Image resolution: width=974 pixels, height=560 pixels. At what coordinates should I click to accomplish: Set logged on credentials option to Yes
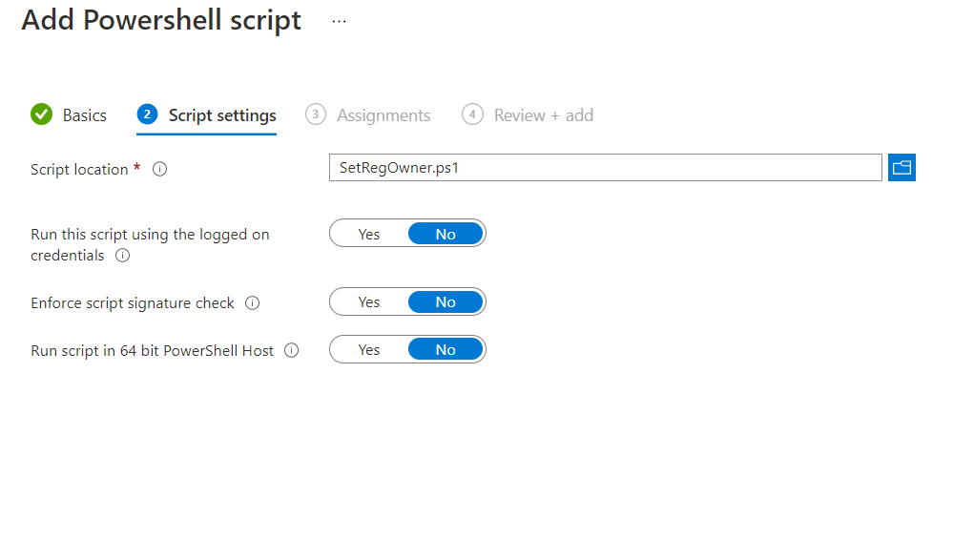coord(369,234)
